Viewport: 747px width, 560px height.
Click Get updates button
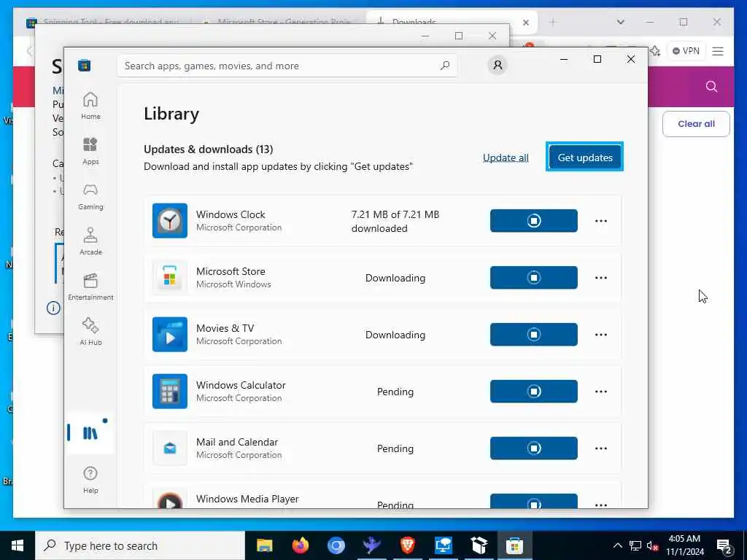[x=585, y=157]
